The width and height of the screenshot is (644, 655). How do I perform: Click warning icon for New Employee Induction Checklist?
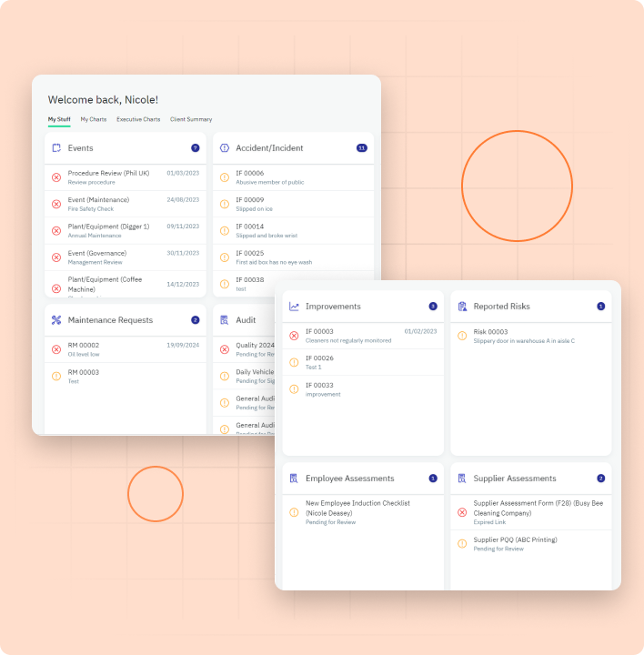[294, 512]
